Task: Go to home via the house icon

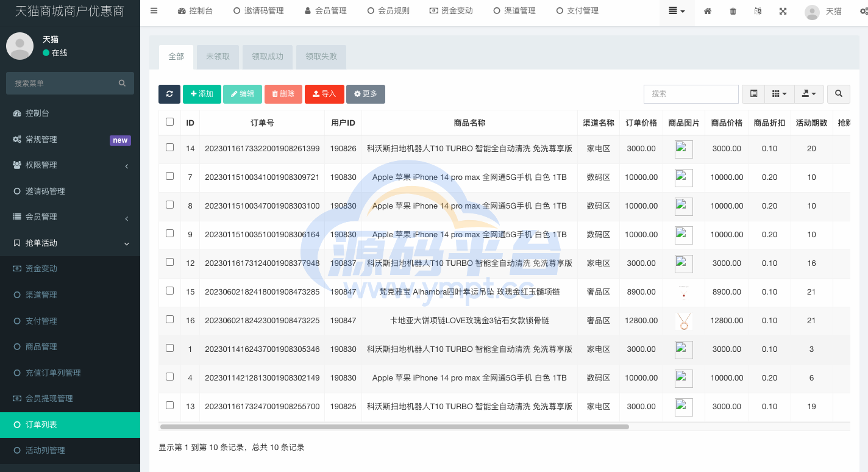Action: click(x=708, y=11)
